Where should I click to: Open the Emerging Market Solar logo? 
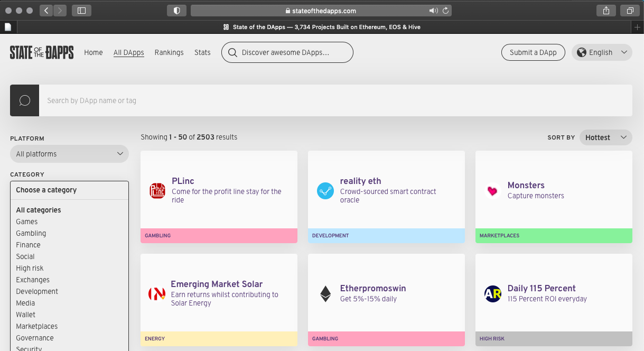(157, 294)
